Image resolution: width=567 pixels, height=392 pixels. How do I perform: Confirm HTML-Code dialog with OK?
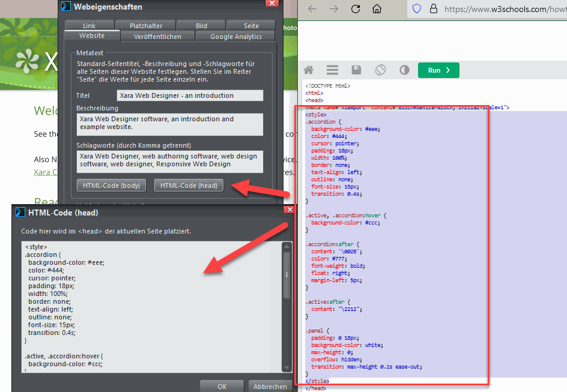(222, 386)
